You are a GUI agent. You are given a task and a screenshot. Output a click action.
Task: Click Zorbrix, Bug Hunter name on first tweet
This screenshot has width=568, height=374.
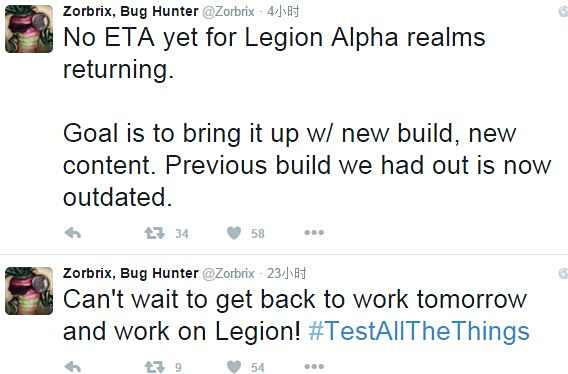(131, 11)
